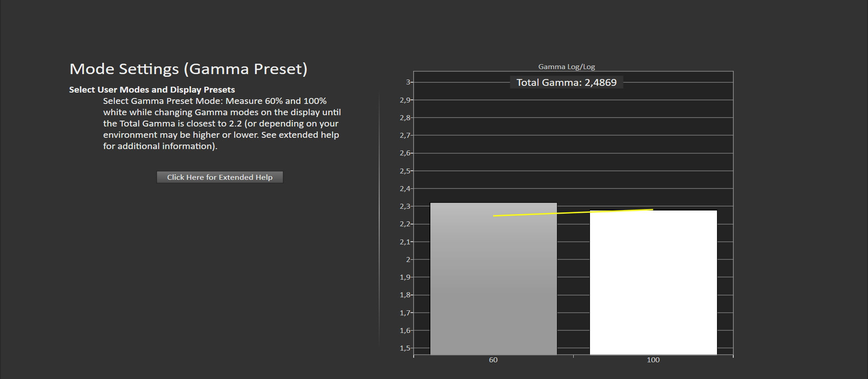Click the Mode Settings (Gamma Preset) heading
868x379 pixels.
(x=189, y=69)
